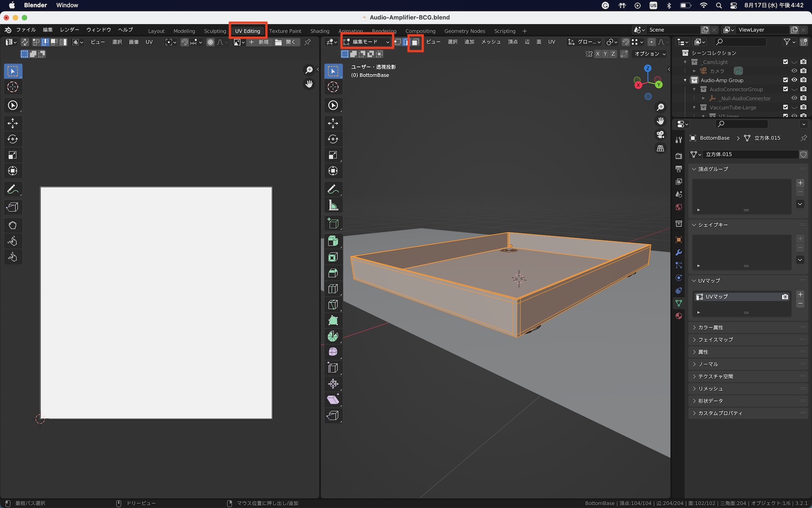Add a new UV map with plus
The image size is (812, 508).
coord(800,295)
